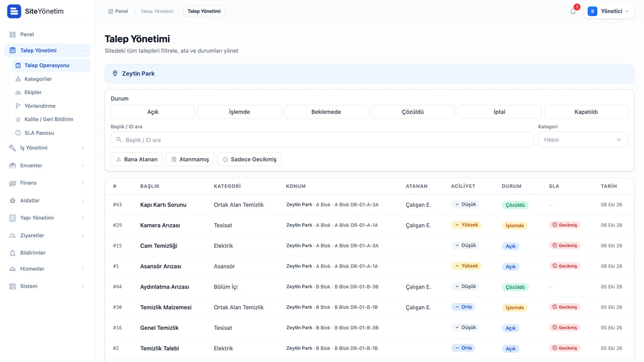
Task: Click the Kalite / Geri Bildirim star icon
Action: click(18, 119)
